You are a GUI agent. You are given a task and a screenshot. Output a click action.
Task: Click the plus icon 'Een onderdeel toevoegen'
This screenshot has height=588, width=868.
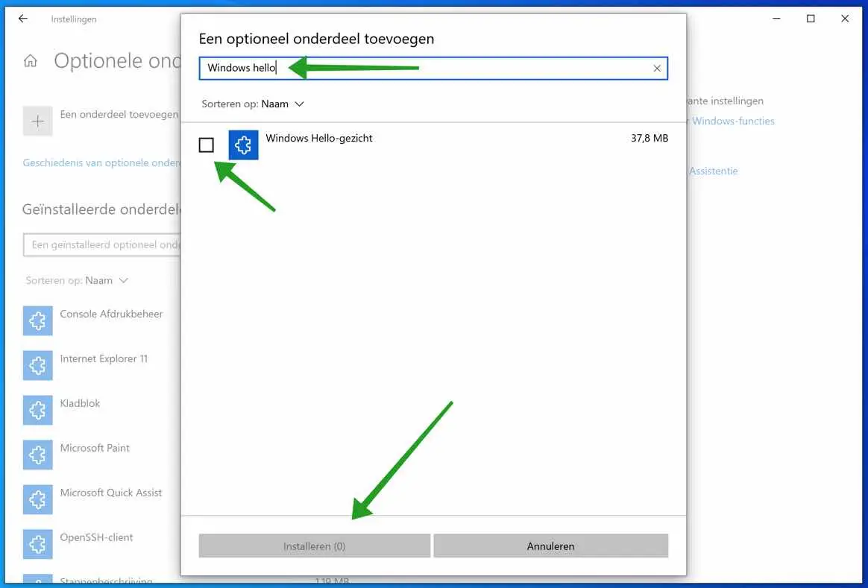37,121
